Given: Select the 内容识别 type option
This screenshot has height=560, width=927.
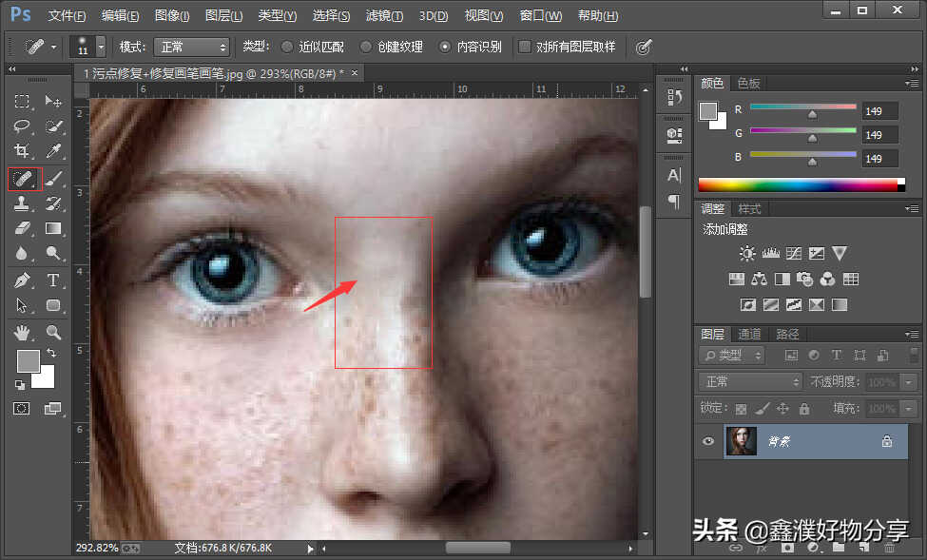Looking at the screenshot, I should [x=445, y=47].
